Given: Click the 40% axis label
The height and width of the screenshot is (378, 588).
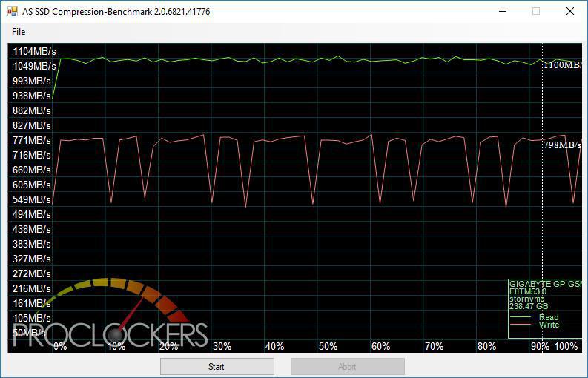Looking at the screenshot, I should 274,346.
